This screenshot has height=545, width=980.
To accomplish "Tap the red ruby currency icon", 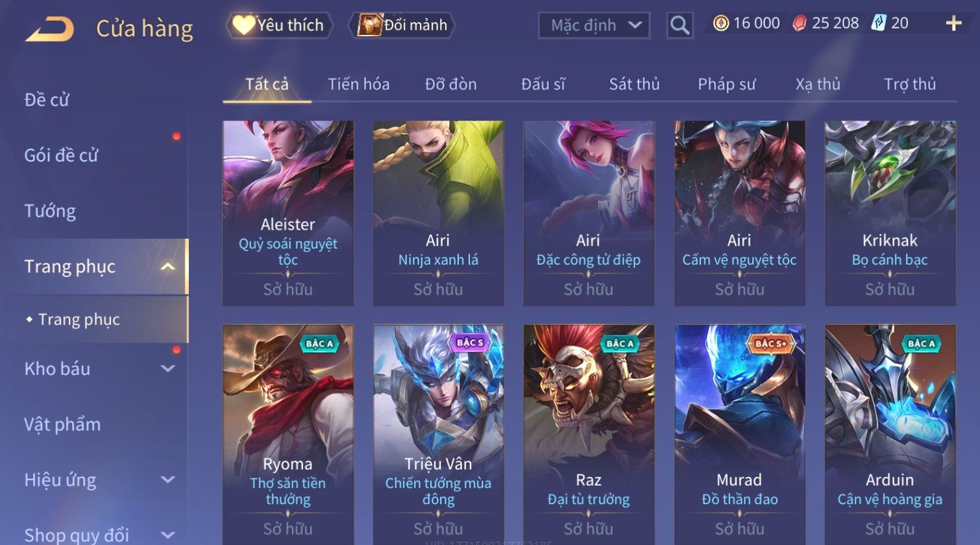I will pos(800,23).
